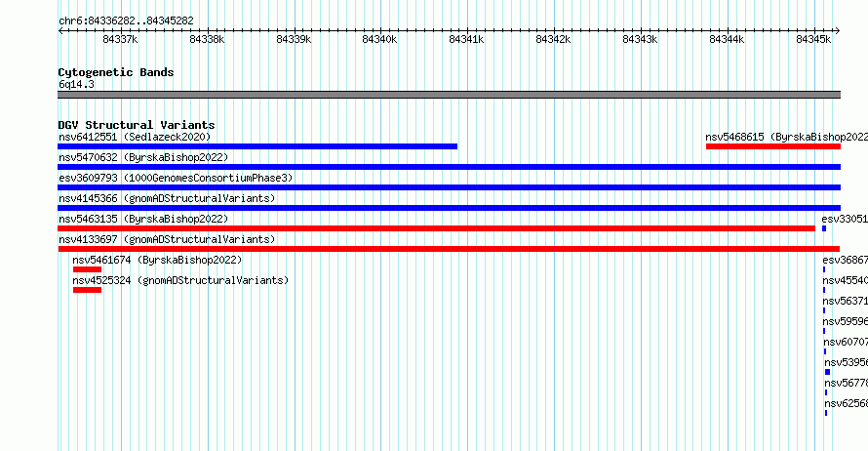Select the red bar for nsv4133697

(x=449, y=249)
